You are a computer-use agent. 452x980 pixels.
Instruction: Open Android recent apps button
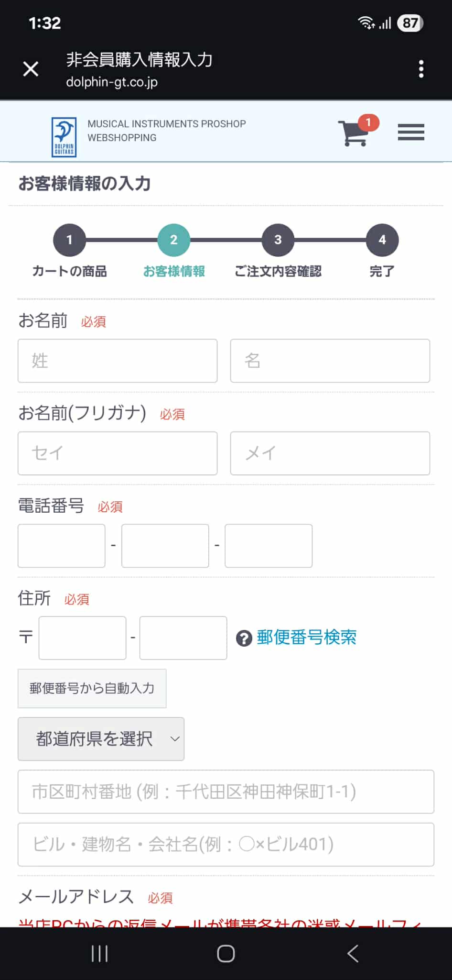(99, 954)
